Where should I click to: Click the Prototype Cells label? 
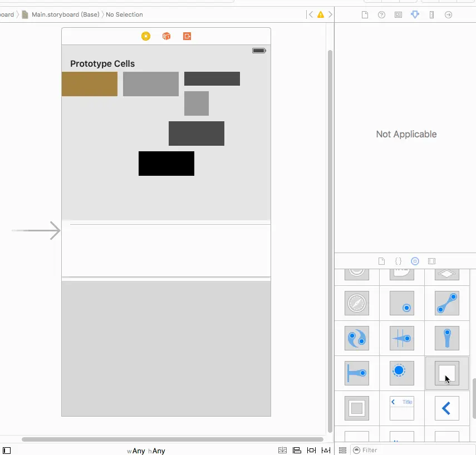(102, 64)
